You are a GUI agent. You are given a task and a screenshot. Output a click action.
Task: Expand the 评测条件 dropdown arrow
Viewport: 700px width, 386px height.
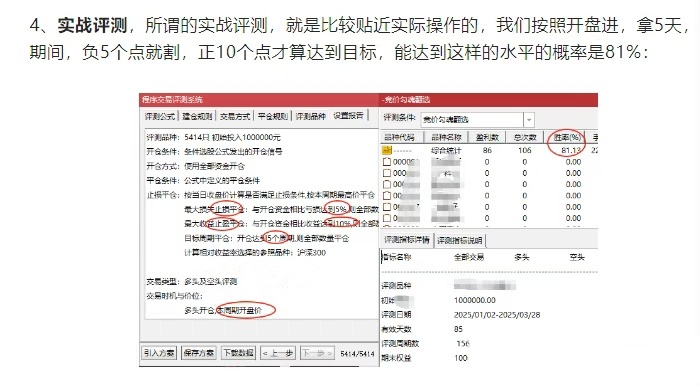[x=529, y=120]
